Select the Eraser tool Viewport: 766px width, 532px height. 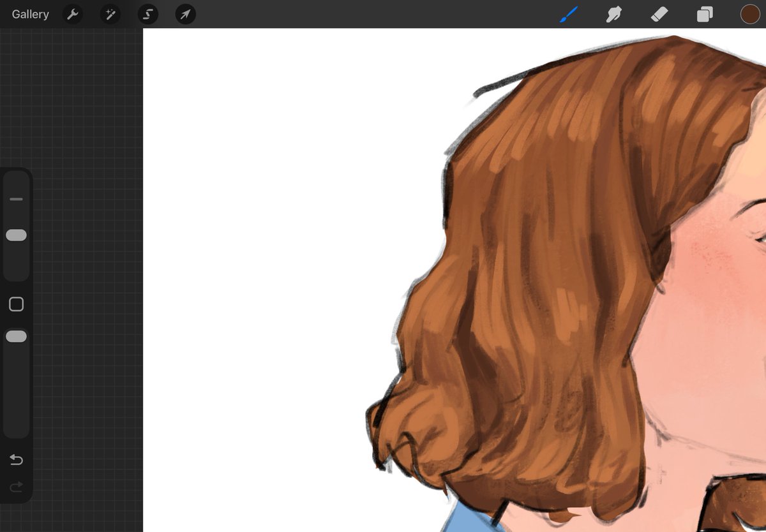pyautogui.click(x=659, y=14)
